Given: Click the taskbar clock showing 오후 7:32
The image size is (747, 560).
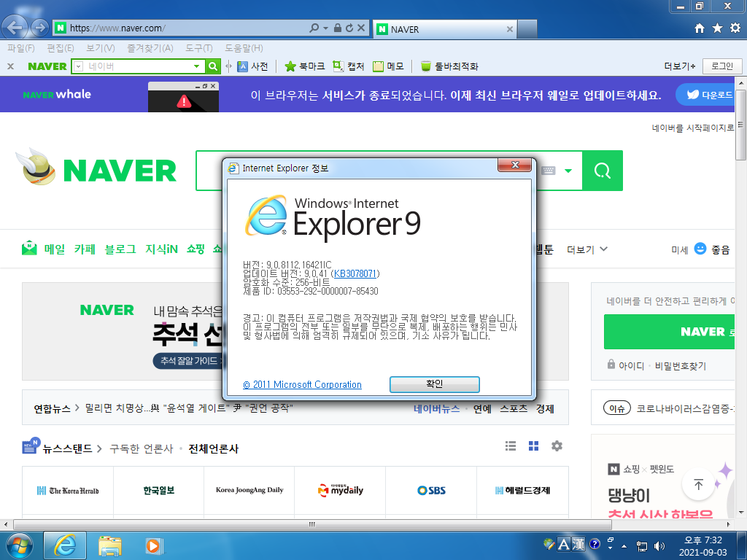Looking at the screenshot, I should point(703,540).
